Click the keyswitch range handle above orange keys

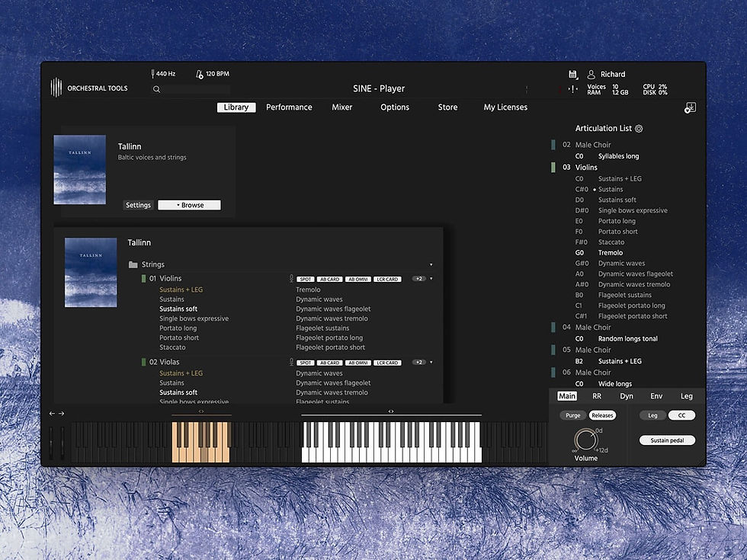201,411
